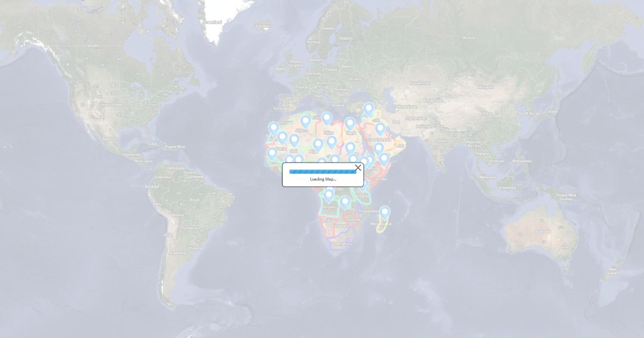The width and height of the screenshot is (644, 338).
Task: Select the map pin over Mauritania
Action: click(x=282, y=138)
